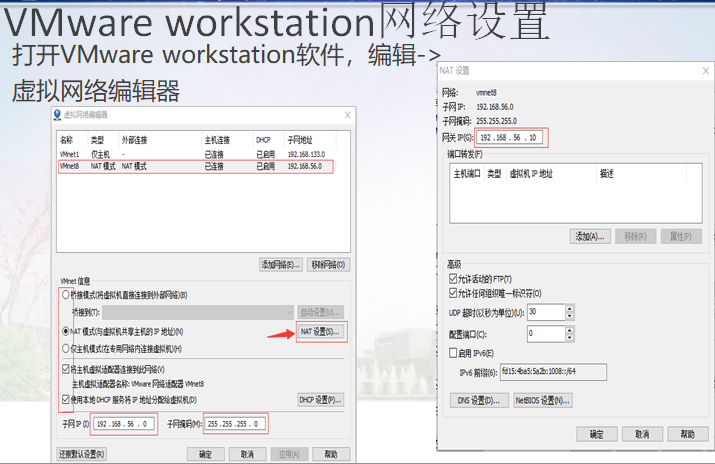Screen dimensions: 715x464
Task: Click the 子网地址 column header
Action: click(x=300, y=140)
